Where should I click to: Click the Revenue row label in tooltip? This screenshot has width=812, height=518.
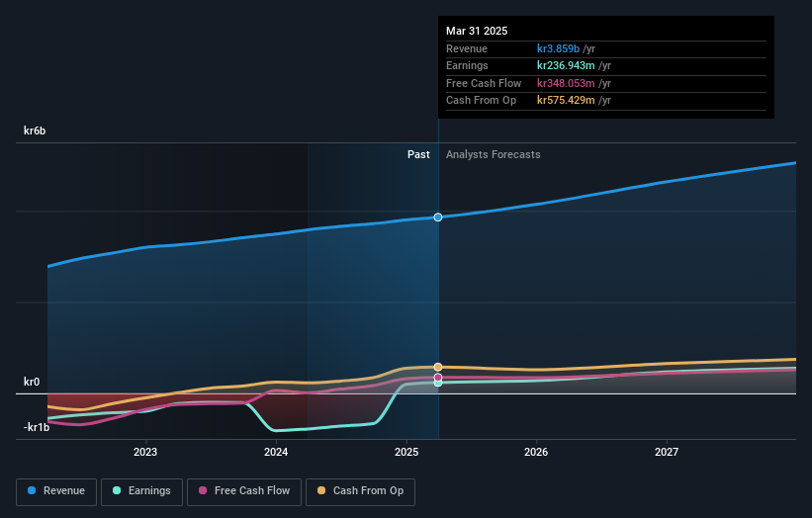(467, 48)
